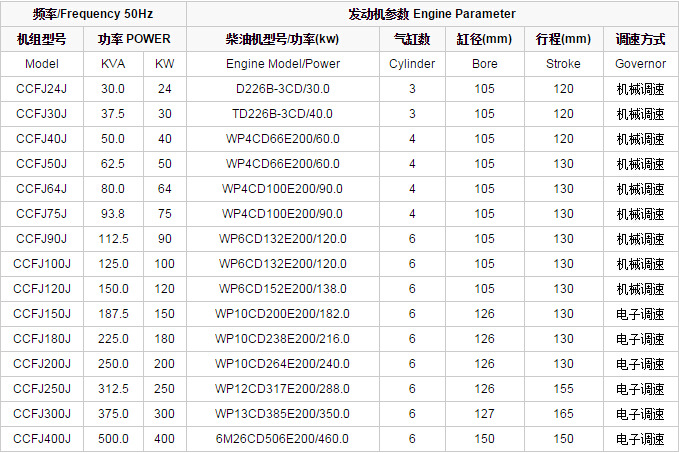This screenshot has width=679, height=453.
Task: Select engine TD226B-3CD/40.0
Action: [x=283, y=114]
